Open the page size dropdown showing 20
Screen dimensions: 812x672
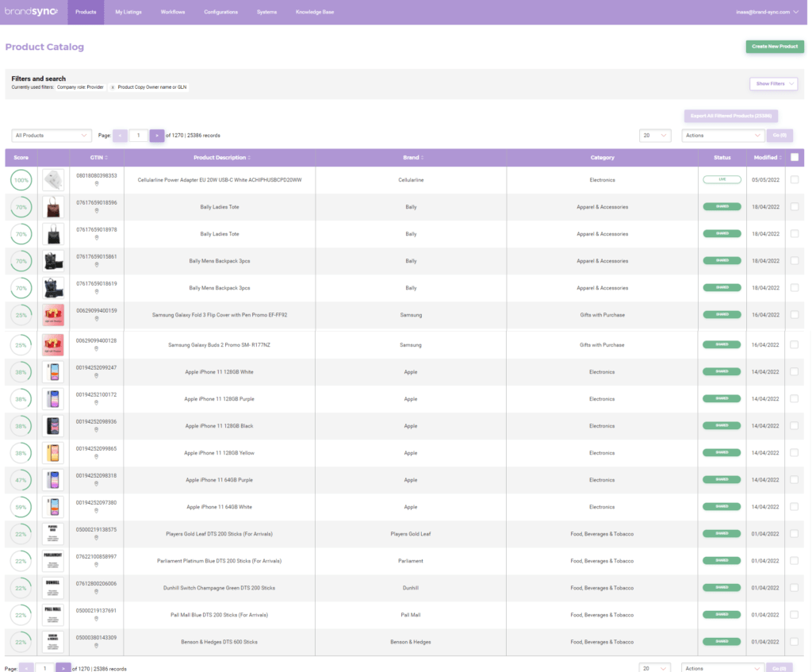point(654,135)
